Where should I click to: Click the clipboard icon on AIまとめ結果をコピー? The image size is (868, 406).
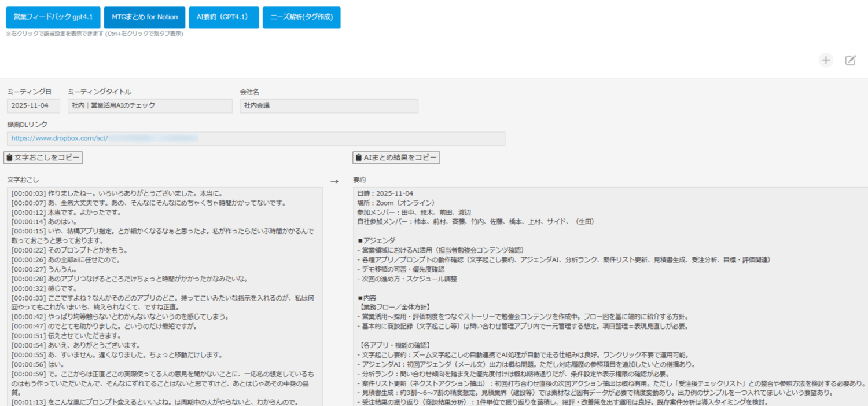pyautogui.click(x=359, y=158)
